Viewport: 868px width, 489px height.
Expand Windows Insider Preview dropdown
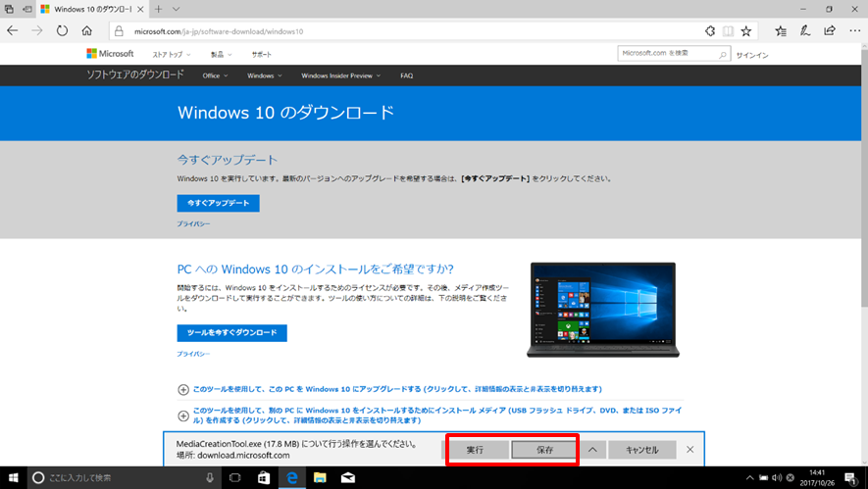click(340, 75)
